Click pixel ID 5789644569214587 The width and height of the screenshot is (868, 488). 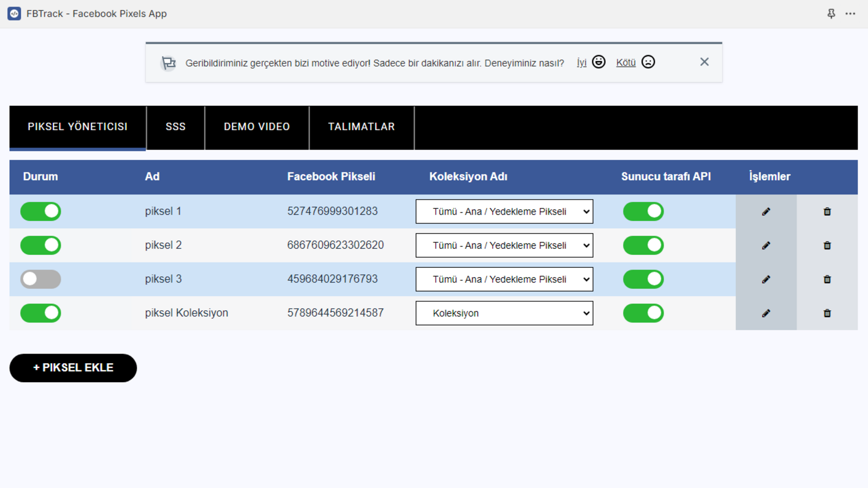click(335, 313)
